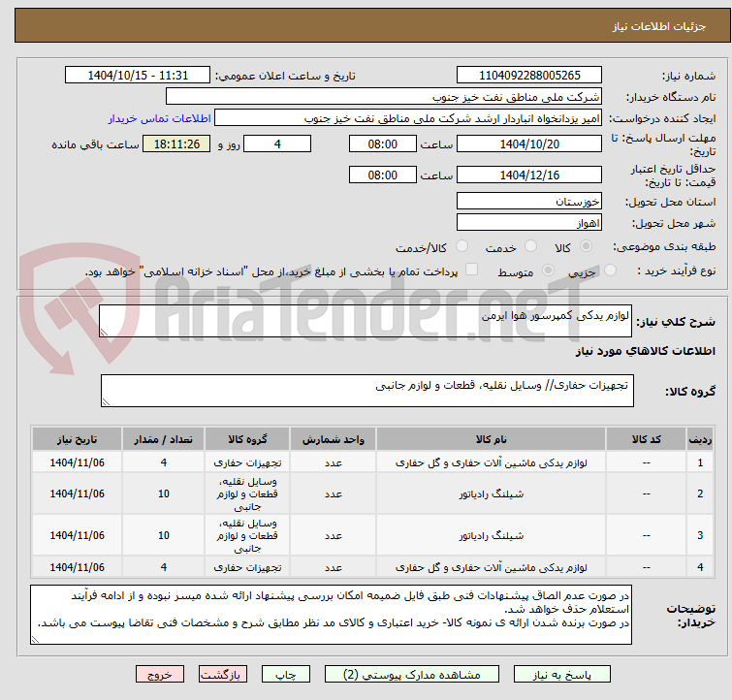This screenshot has width=732, height=700.
Task: Click the گروه کالا column header
Action: [247, 439]
